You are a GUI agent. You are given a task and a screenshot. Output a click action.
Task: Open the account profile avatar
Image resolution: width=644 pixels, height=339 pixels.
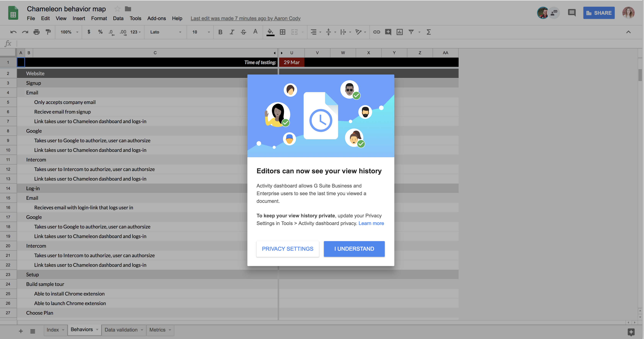point(628,13)
